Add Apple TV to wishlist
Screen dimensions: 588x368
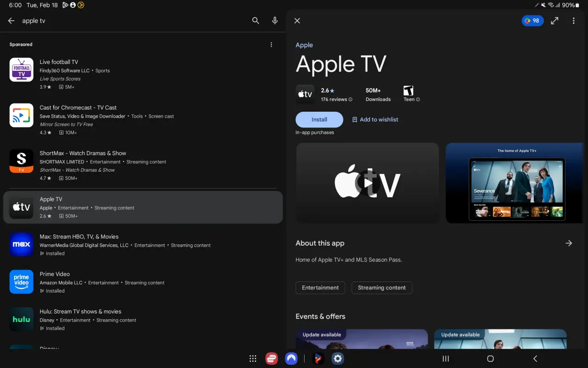(x=375, y=120)
